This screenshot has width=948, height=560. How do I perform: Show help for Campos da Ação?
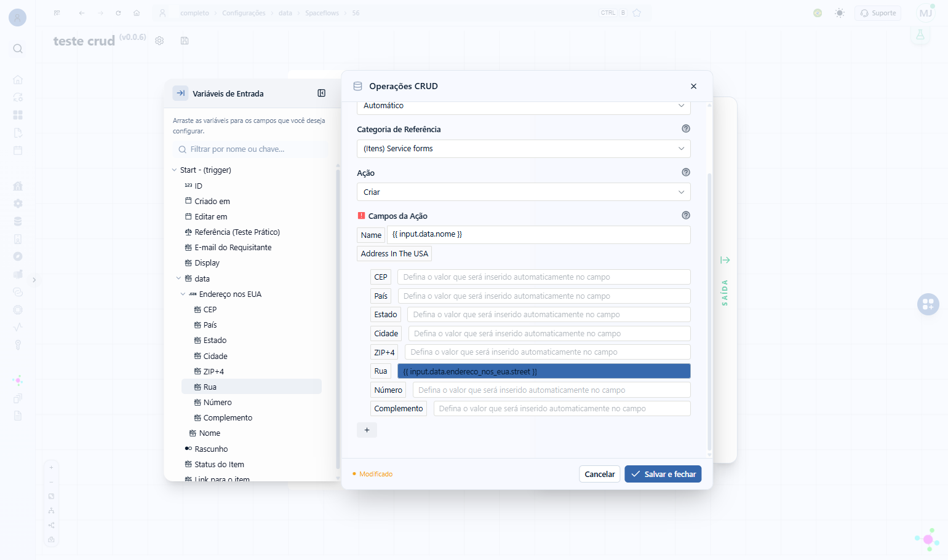point(686,215)
